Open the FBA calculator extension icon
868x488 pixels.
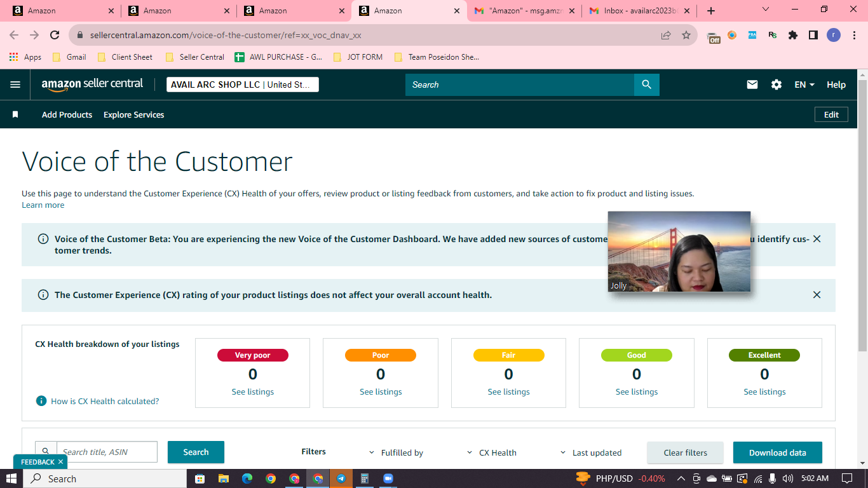[x=752, y=36]
